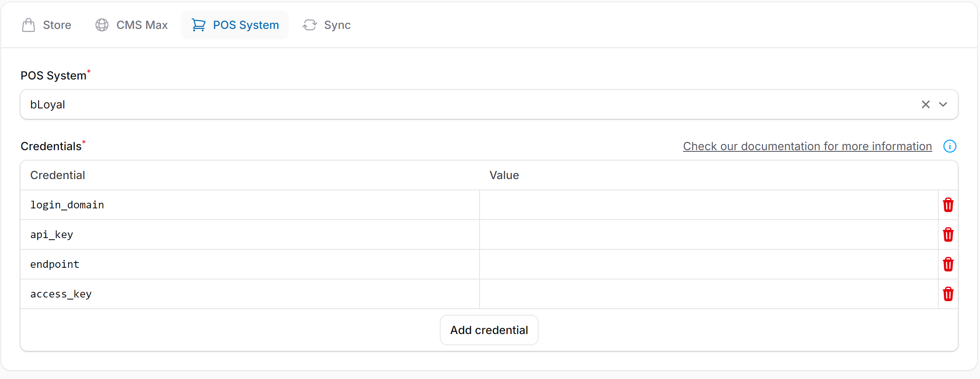Delete the api_key credential row
Image resolution: width=980 pixels, height=379 pixels.
(x=948, y=234)
